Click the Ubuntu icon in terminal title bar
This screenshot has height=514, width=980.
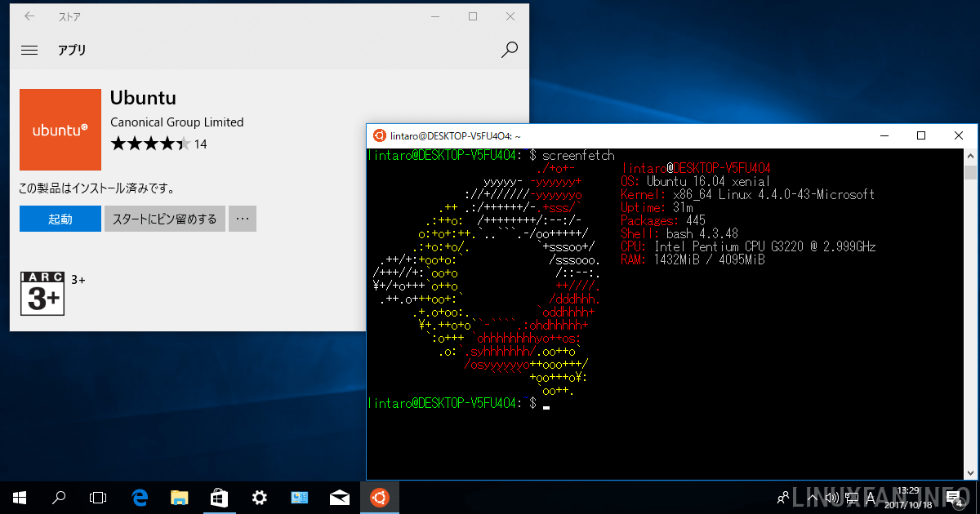pyautogui.click(x=379, y=135)
